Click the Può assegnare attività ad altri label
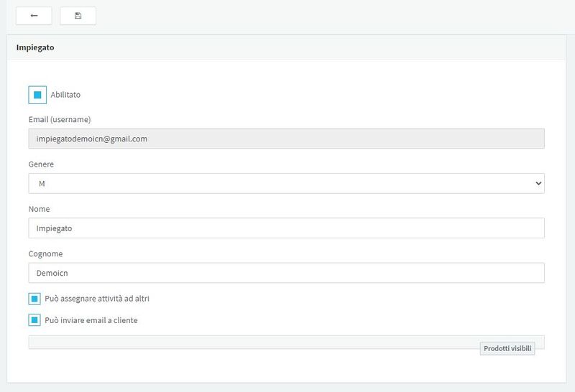 pyautogui.click(x=97, y=299)
